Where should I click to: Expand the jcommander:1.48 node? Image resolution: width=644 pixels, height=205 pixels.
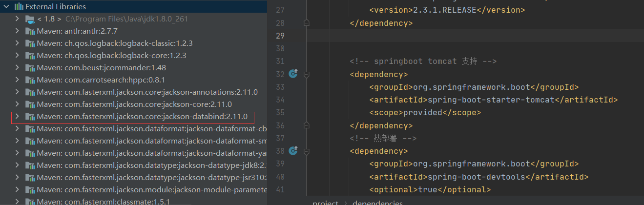(18, 68)
